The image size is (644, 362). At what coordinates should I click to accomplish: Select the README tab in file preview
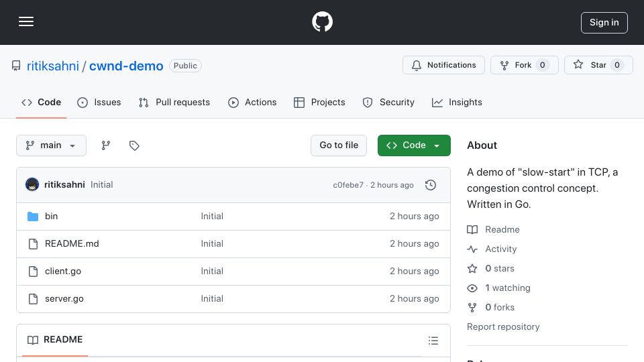[x=55, y=340]
